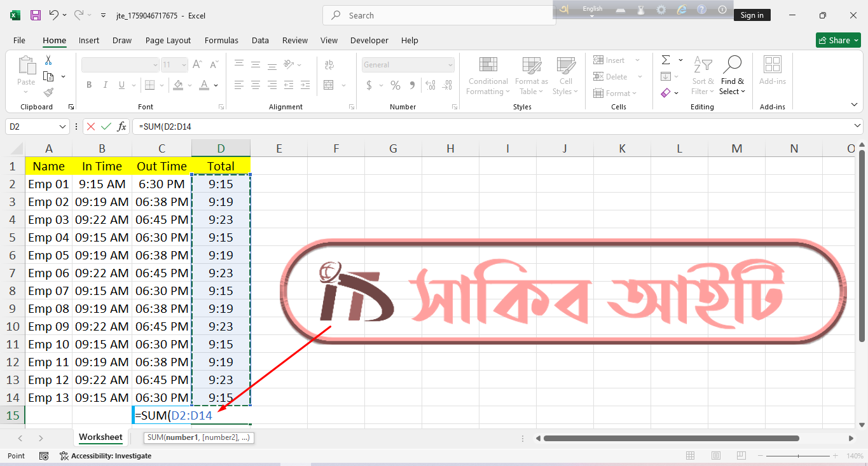This screenshot has width=868, height=466.
Task: Open the File menu
Action: (19, 40)
